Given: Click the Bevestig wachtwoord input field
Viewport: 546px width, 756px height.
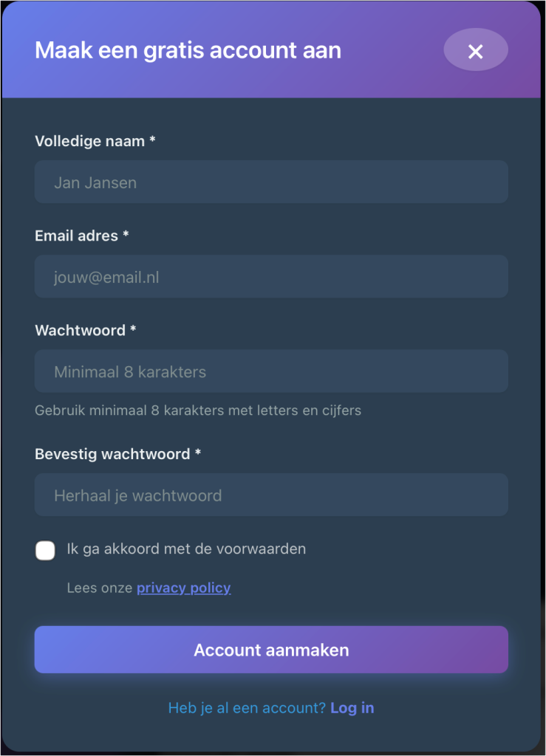Looking at the screenshot, I should pyautogui.click(x=271, y=495).
